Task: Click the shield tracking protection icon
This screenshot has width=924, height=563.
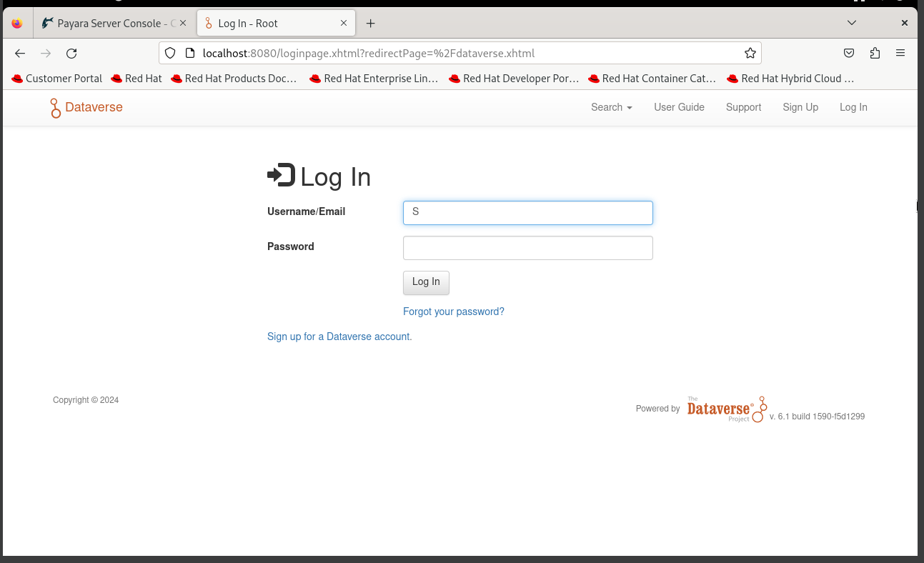Action: (x=170, y=54)
